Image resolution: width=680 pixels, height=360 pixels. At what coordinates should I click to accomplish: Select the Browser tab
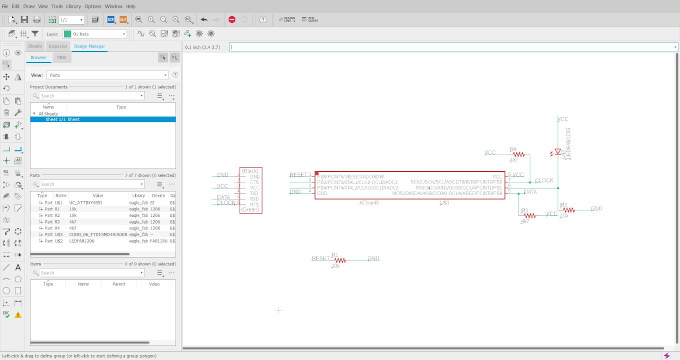click(39, 57)
